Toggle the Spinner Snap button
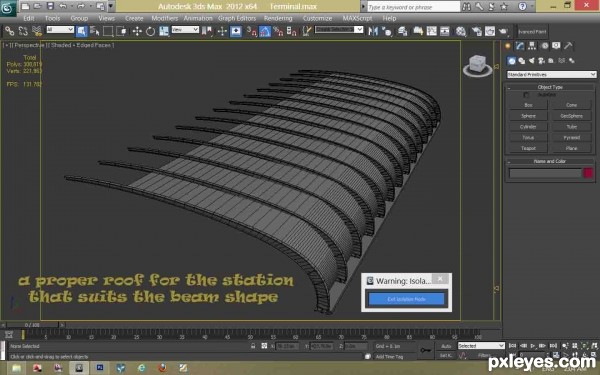600x375 pixels. (292, 31)
